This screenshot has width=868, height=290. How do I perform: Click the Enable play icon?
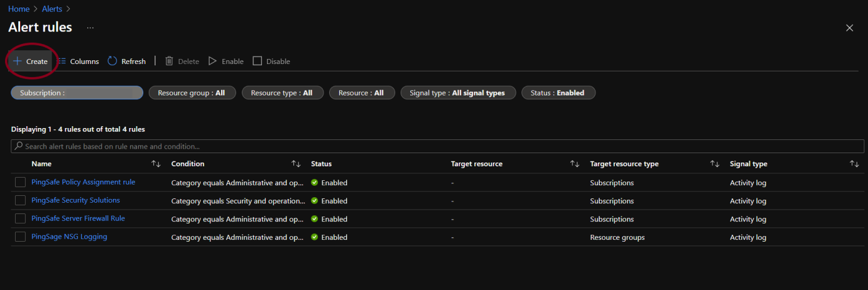(x=213, y=61)
